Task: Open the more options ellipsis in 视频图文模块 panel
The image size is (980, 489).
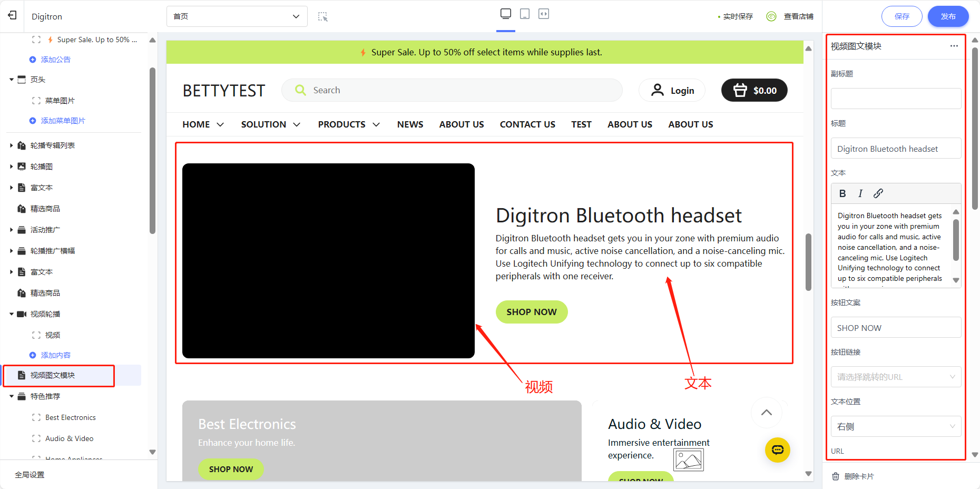Action: pos(954,46)
